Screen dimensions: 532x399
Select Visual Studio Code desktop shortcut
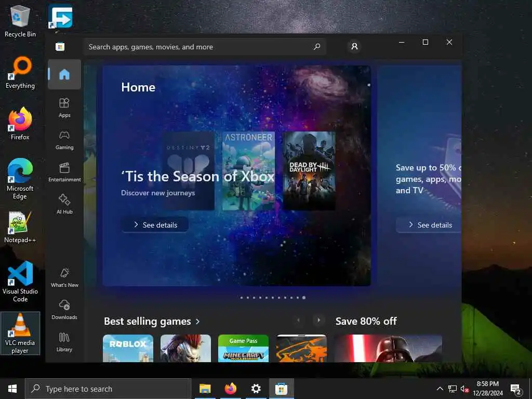click(20, 282)
